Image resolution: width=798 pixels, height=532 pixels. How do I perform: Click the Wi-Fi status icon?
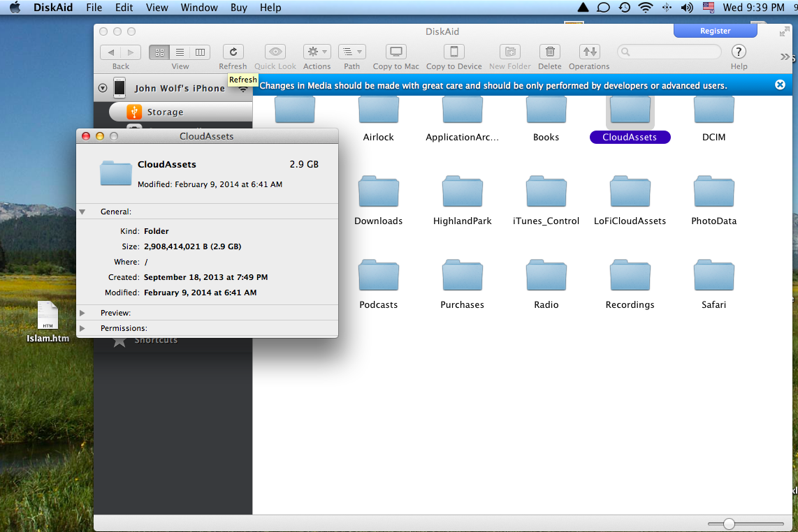click(x=646, y=7)
